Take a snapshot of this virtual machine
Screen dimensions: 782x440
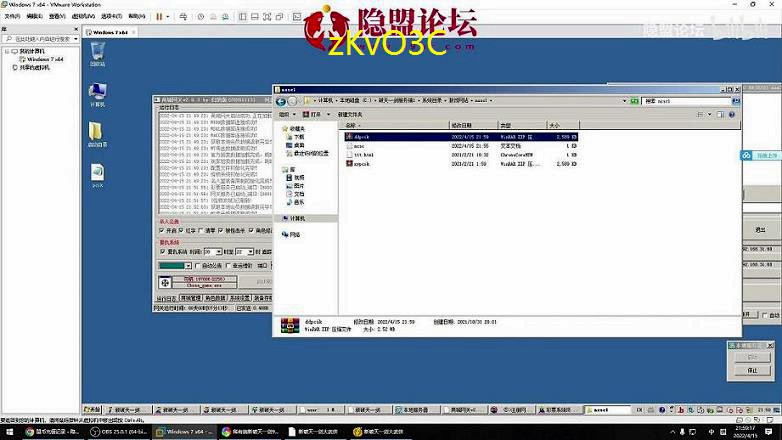(201, 16)
